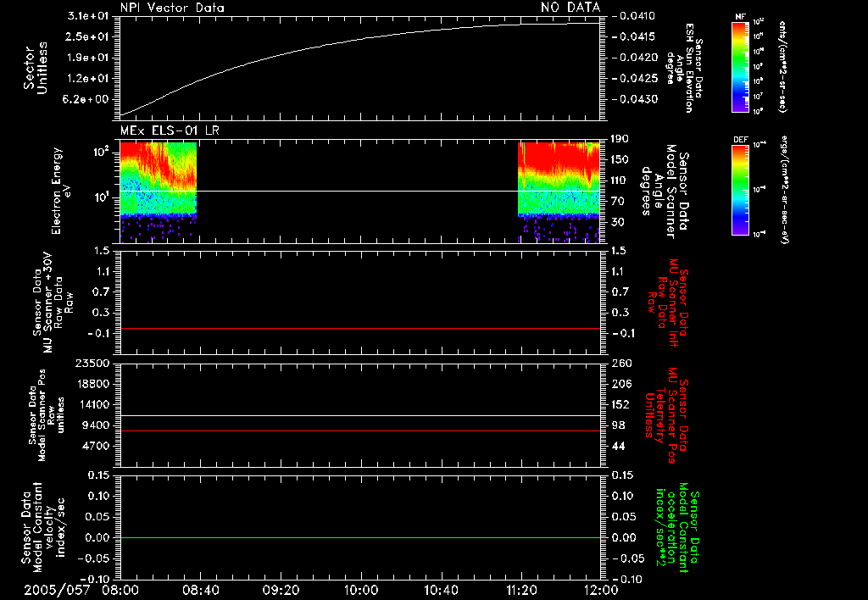The image size is (868, 600).
Task: Click the 11:20 time axis label
Action: [521, 591]
